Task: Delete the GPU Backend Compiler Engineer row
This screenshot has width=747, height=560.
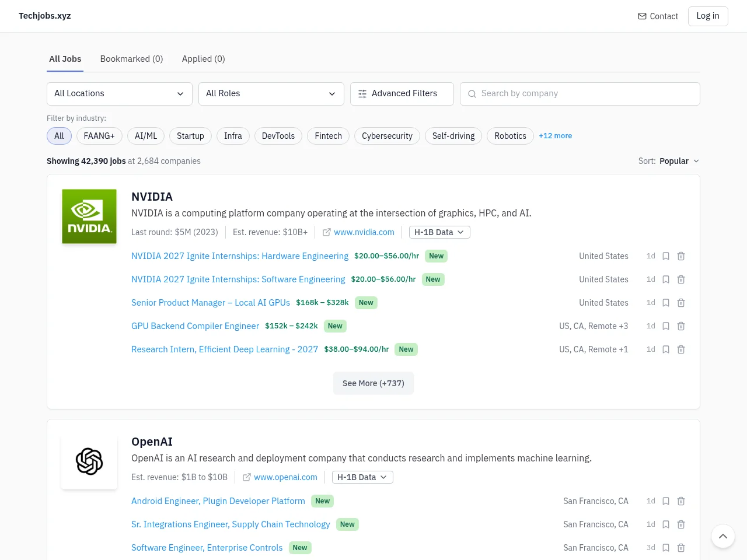Action: (x=681, y=326)
